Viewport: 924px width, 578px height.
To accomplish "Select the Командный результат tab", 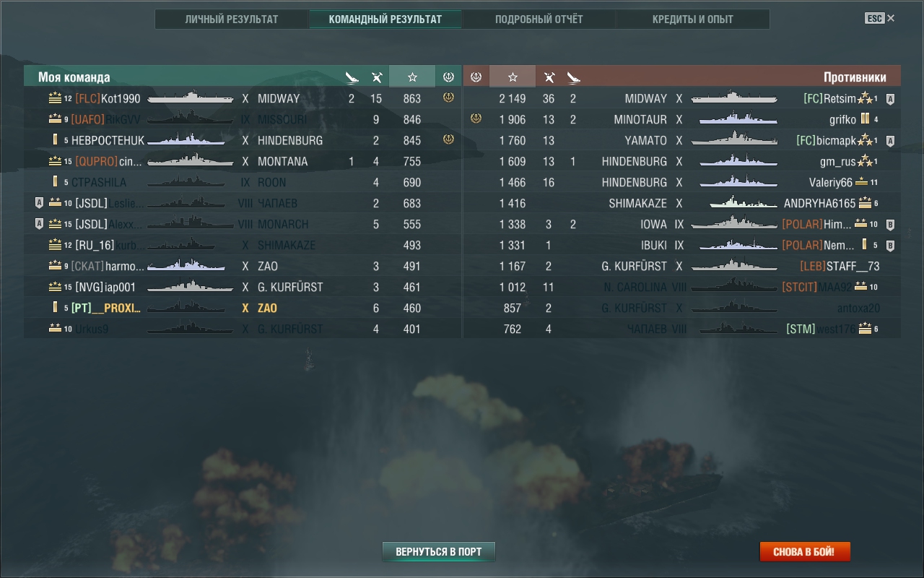I will (385, 20).
